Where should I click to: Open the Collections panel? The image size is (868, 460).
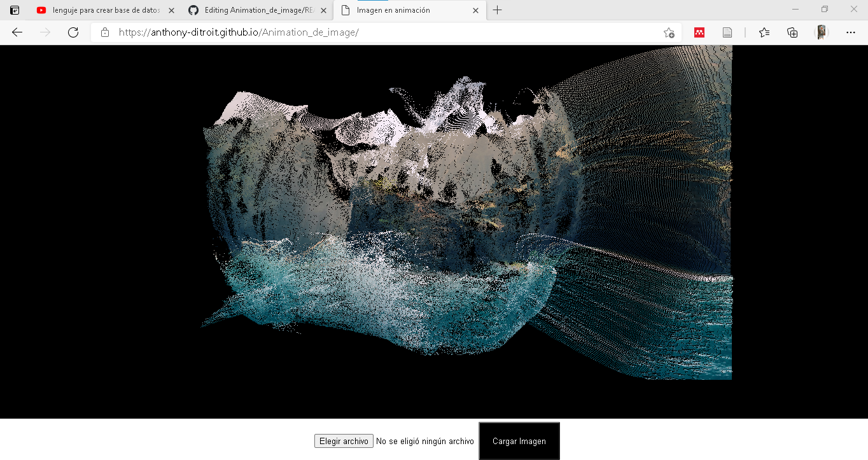click(792, 32)
